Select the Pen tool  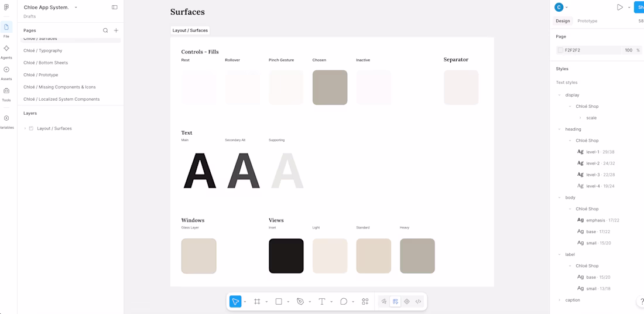pos(300,302)
